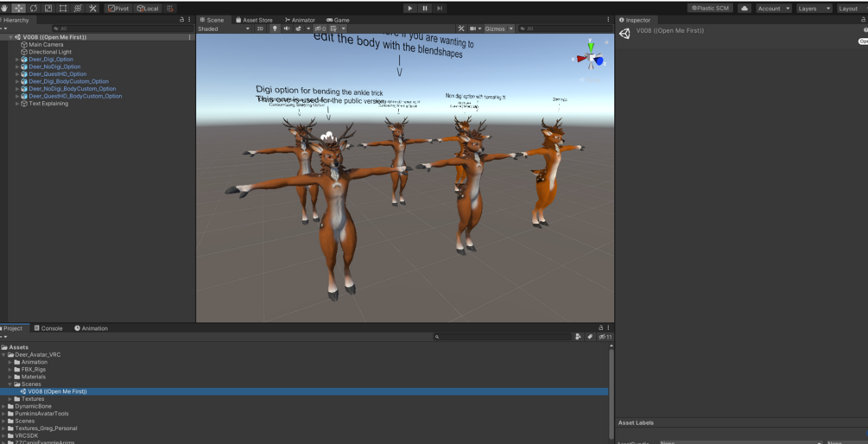Select the Textures_Greg_Personal folder
The height and width of the screenshot is (444, 868).
tap(46, 428)
